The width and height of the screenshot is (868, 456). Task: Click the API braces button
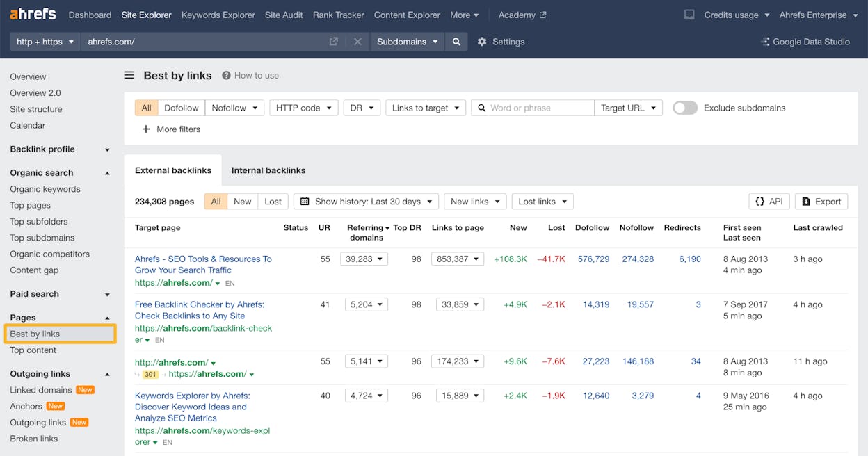point(769,202)
